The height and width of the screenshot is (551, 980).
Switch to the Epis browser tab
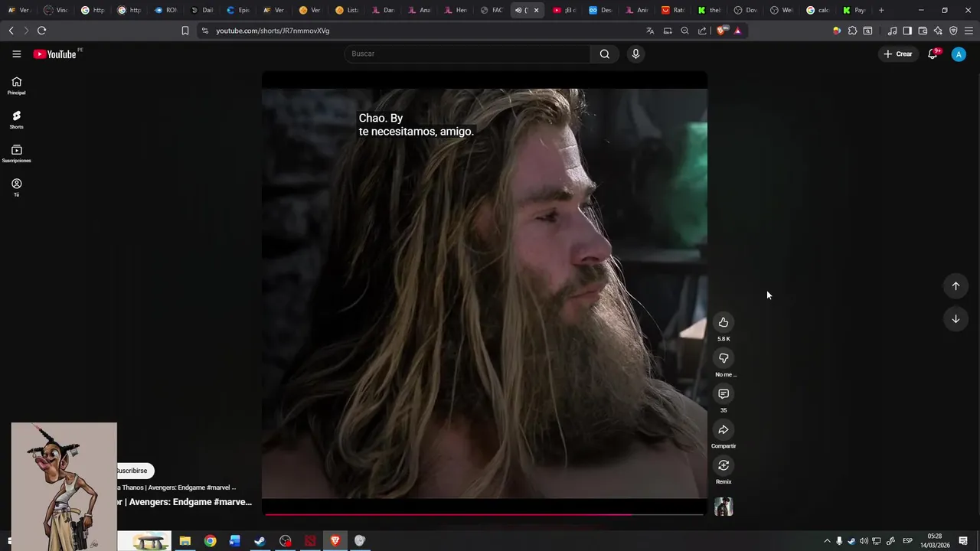point(238,10)
